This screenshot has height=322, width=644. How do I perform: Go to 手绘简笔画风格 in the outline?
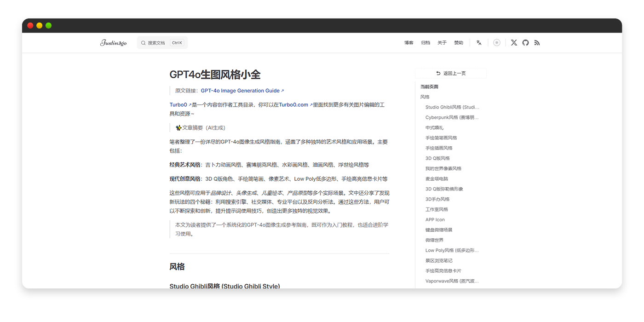pos(441,138)
